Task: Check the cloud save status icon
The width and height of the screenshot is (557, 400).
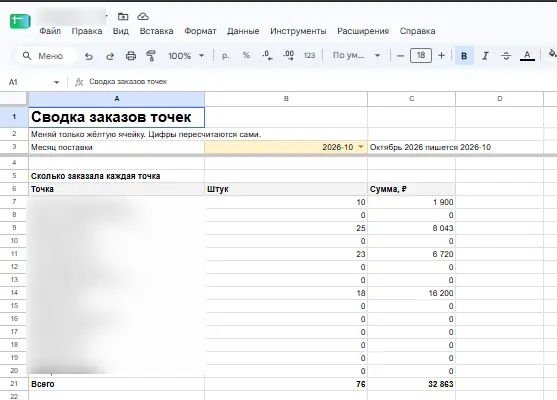Action: click(x=143, y=16)
